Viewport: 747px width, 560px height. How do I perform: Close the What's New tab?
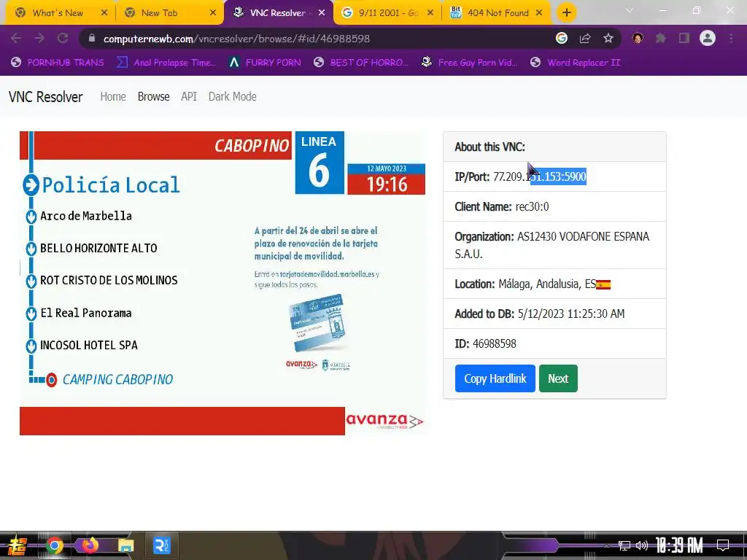point(104,13)
